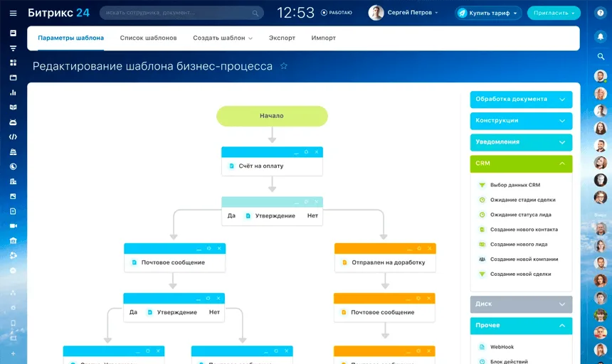Image resolution: width=612 pixels, height=364 pixels.
Task: Switch to Список шаблонов tab
Action: tap(148, 38)
